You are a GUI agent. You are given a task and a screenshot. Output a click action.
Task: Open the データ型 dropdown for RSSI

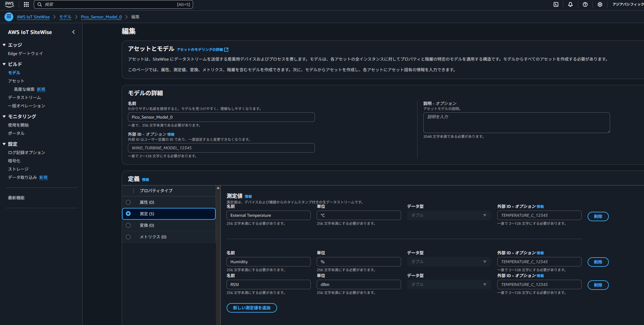coord(449,284)
